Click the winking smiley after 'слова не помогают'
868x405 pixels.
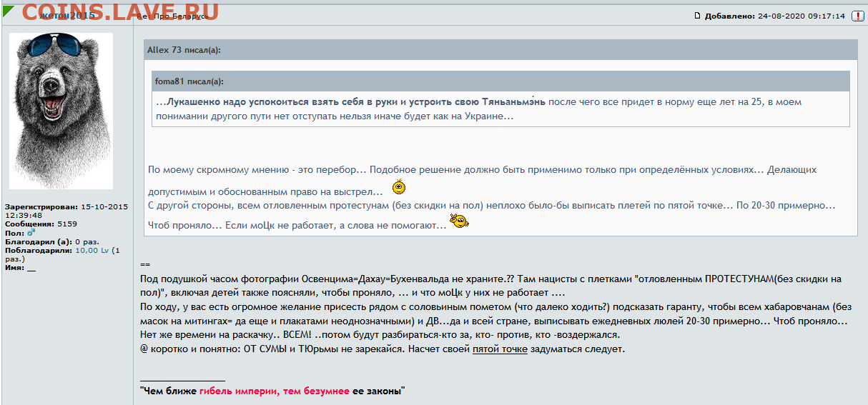[x=458, y=223]
